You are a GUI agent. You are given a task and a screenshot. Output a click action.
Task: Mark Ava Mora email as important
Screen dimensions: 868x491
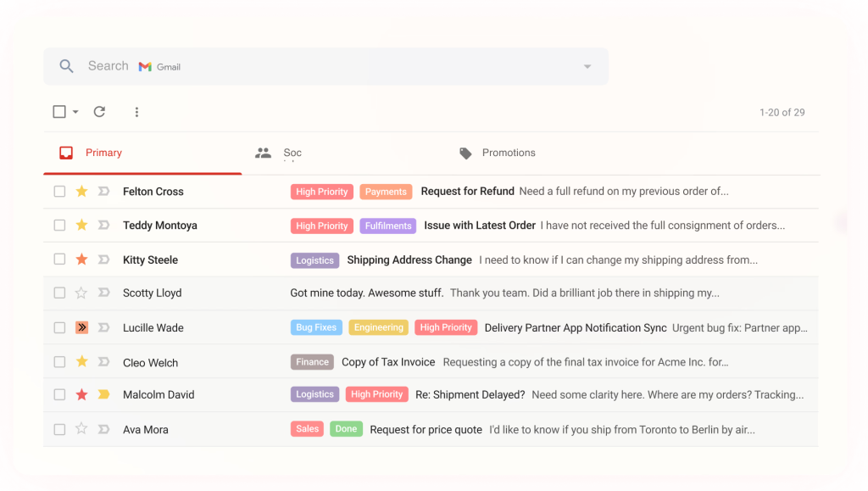point(103,429)
